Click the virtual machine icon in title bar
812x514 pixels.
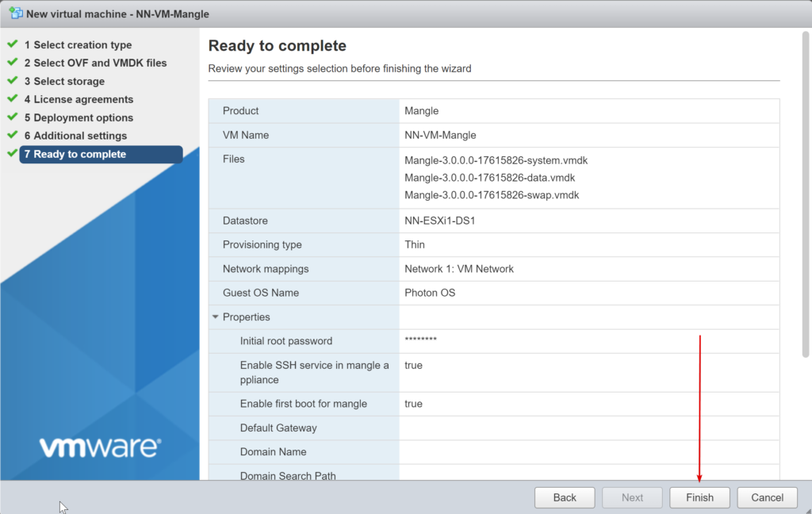click(x=16, y=13)
